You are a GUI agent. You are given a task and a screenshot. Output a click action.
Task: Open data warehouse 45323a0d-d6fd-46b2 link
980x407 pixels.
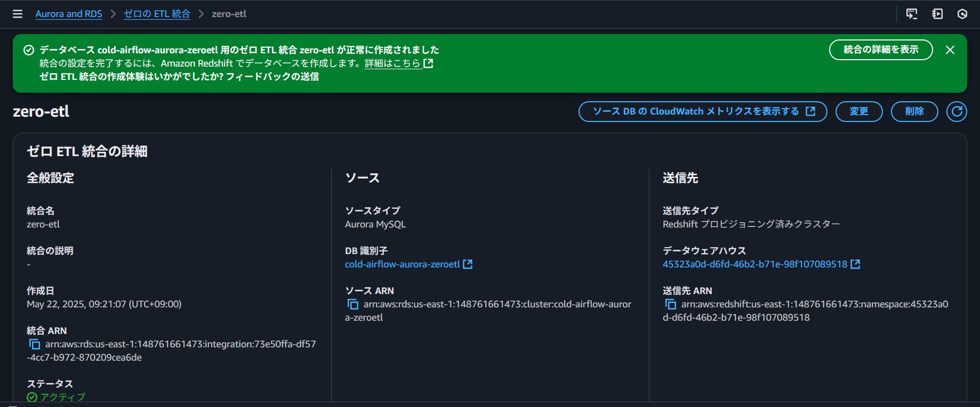coord(755,264)
